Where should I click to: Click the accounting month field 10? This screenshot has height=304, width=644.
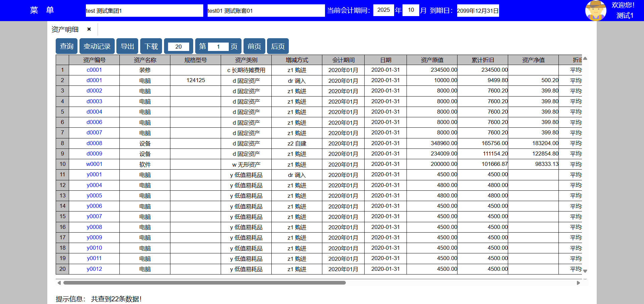click(x=411, y=10)
